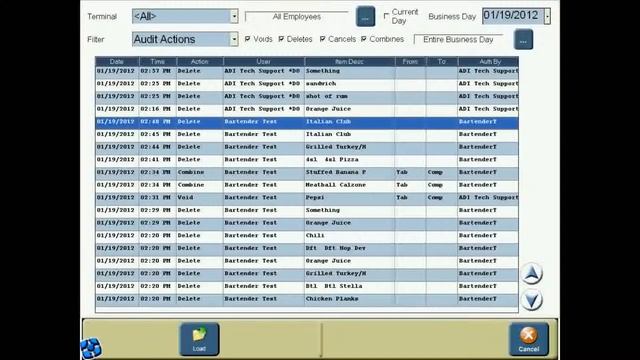
Task: Sort by the User column header
Action: point(264,61)
